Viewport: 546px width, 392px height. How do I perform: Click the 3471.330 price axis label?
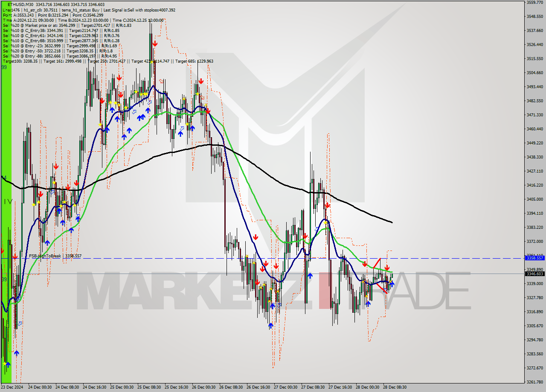click(534, 115)
